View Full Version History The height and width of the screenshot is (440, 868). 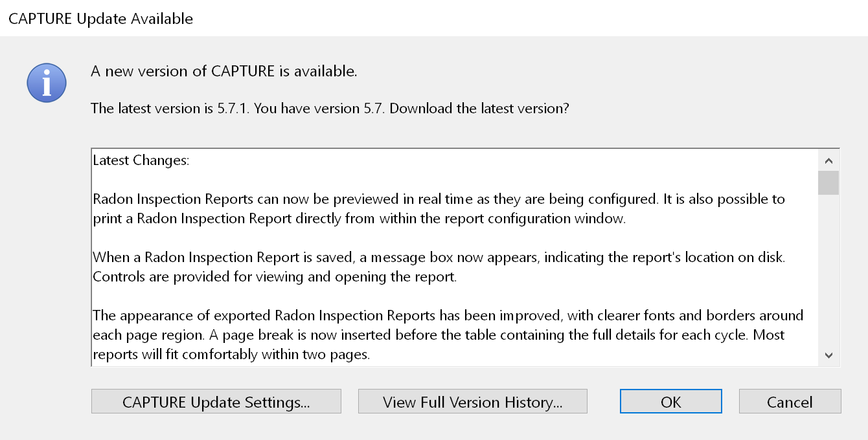[472, 402]
